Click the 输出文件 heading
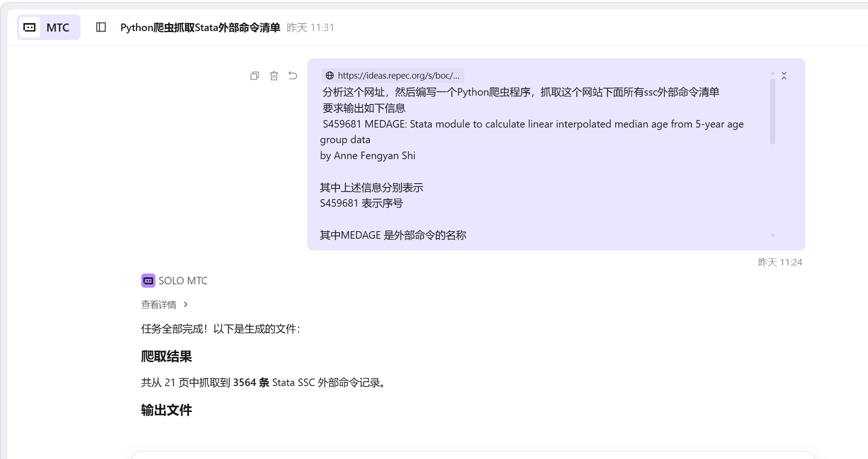The image size is (868, 459). pos(166,410)
